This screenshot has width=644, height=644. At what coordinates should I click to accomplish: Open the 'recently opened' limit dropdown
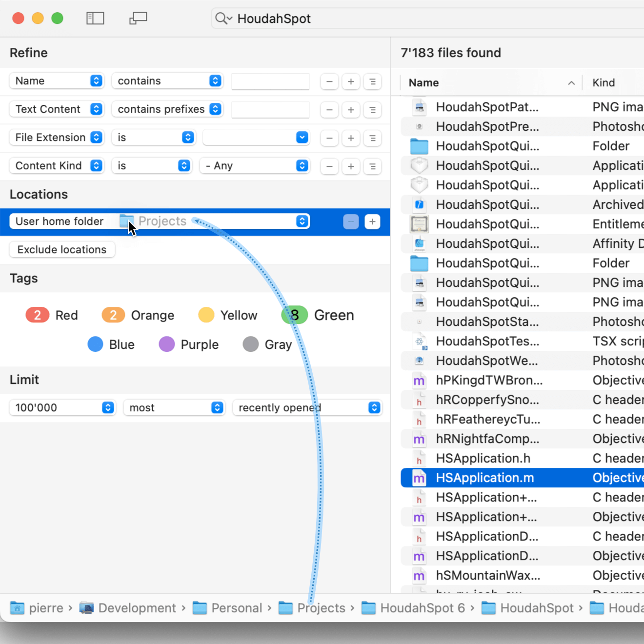point(307,408)
